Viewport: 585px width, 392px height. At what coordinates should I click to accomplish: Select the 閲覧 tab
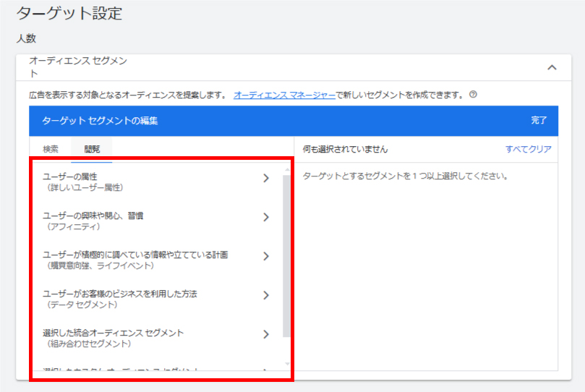pyautogui.click(x=92, y=149)
